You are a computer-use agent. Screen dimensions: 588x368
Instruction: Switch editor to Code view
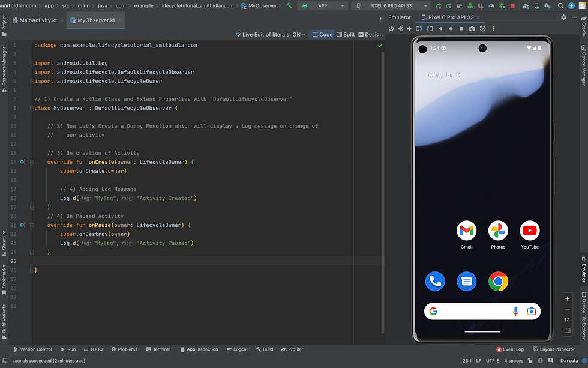pyautogui.click(x=323, y=34)
